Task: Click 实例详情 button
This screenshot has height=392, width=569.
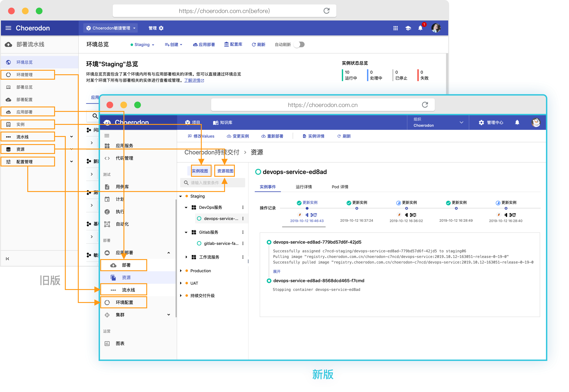Action: click(314, 136)
